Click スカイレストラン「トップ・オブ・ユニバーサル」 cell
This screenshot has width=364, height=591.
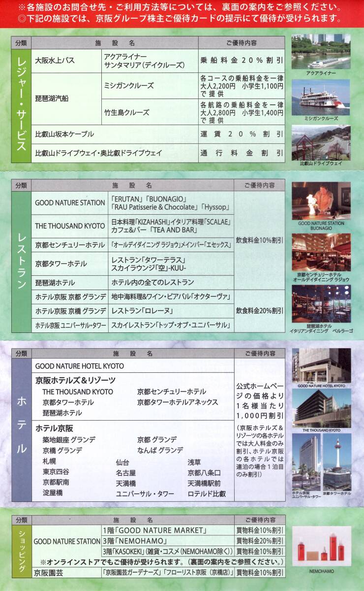point(171,325)
